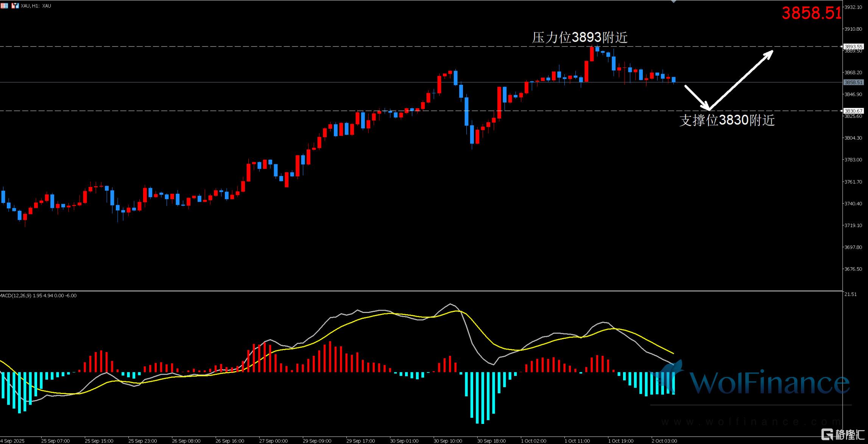868x444 pixels.
Task: Click the 3910.80 price scale label
Action: (853, 29)
